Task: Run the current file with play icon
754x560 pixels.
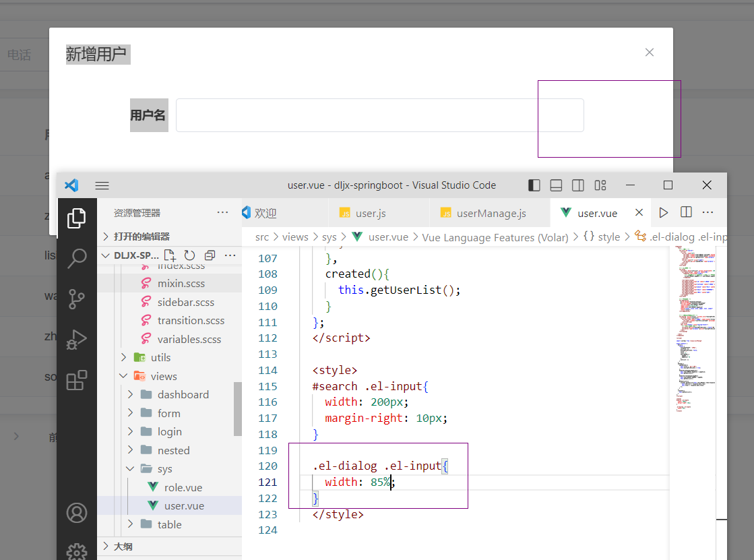Action: coord(664,213)
